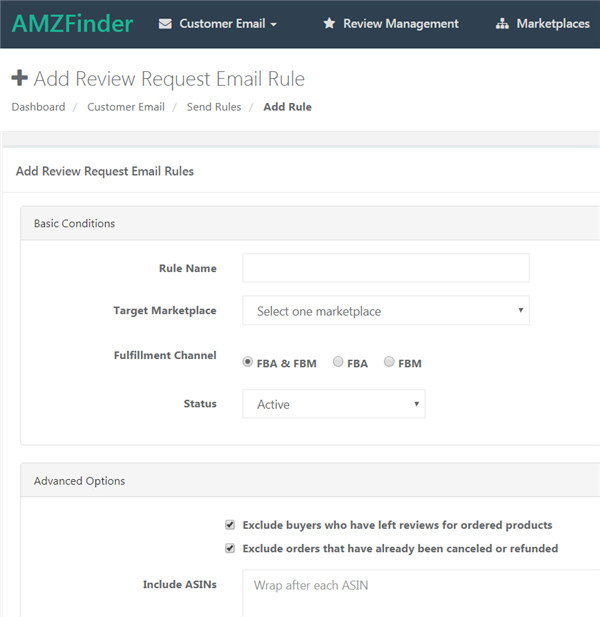This screenshot has height=617, width=600.
Task: Open the Marketplaces menu item
Action: 552,24
